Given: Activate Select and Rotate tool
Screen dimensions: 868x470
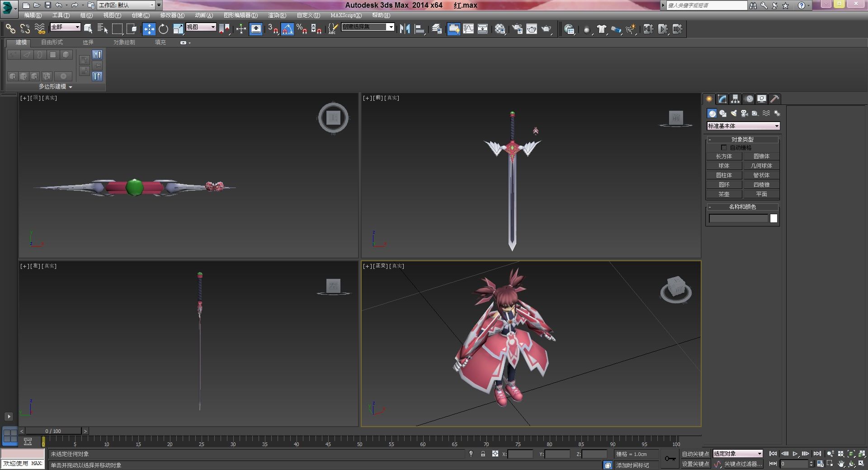Looking at the screenshot, I should (163, 29).
